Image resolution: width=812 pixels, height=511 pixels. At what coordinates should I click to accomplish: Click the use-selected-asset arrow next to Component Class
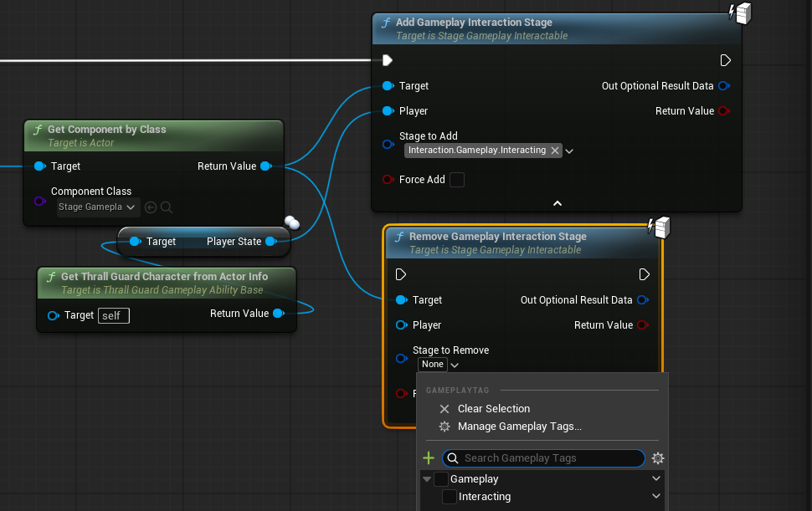click(152, 207)
